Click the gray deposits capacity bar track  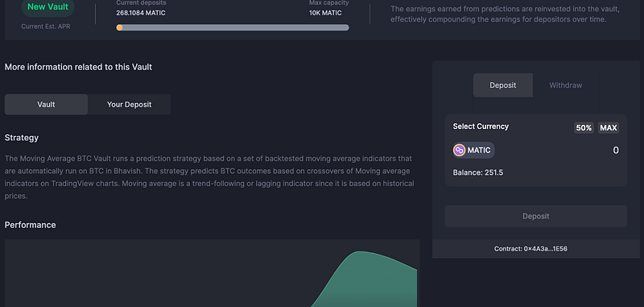[x=233, y=27]
